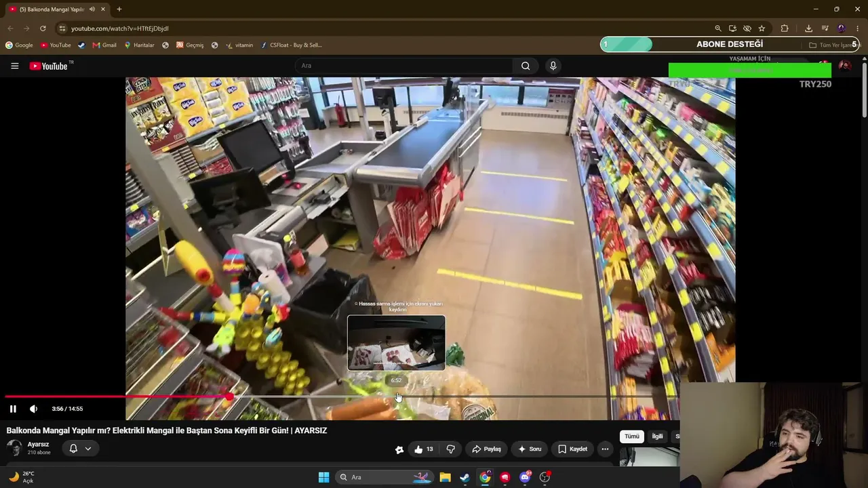Open site information icon in address bar
This screenshot has width=868, height=488.
62,28
